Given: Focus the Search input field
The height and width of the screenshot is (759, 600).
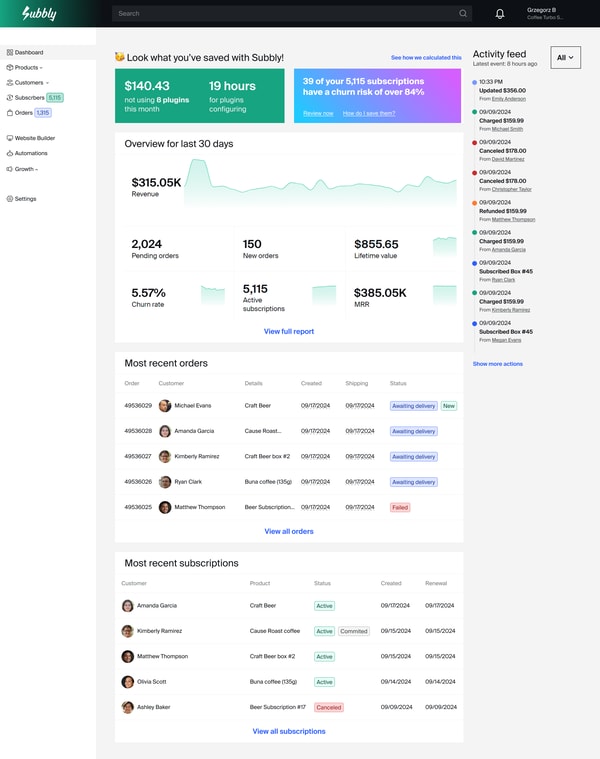Looking at the screenshot, I should coord(292,14).
